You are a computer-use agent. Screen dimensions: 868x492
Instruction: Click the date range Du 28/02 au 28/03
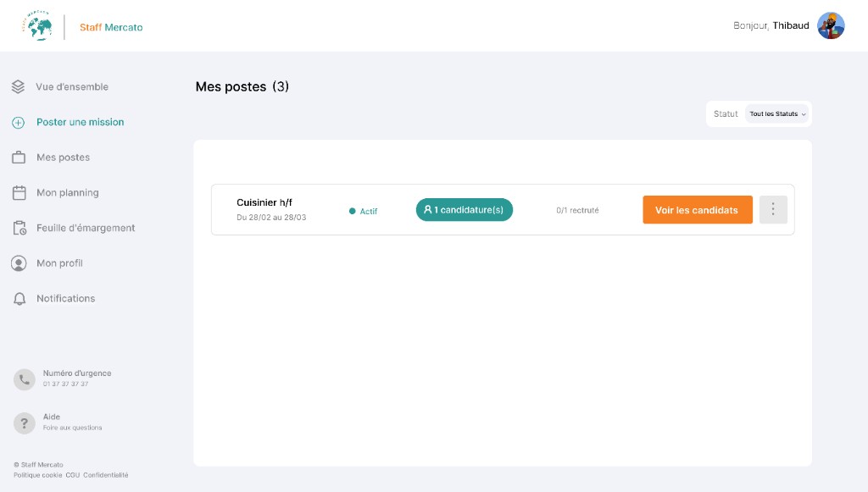[271, 218]
